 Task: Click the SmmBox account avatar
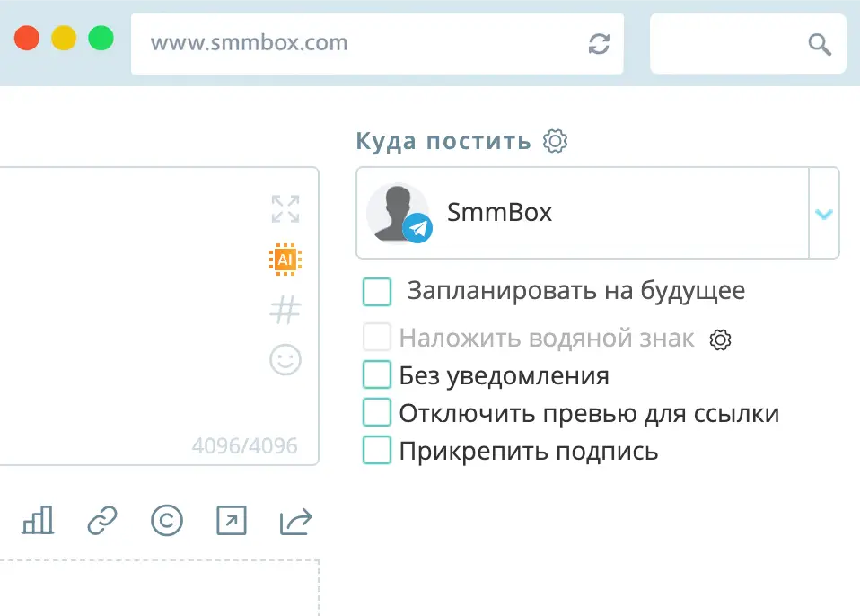pos(399,213)
